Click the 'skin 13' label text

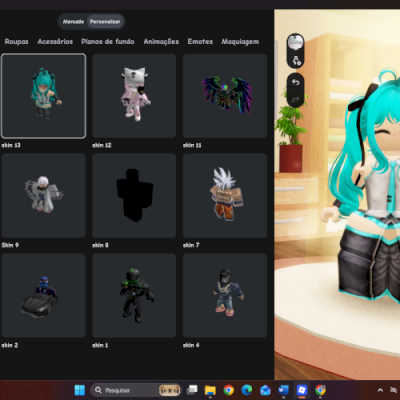click(x=11, y=145)
